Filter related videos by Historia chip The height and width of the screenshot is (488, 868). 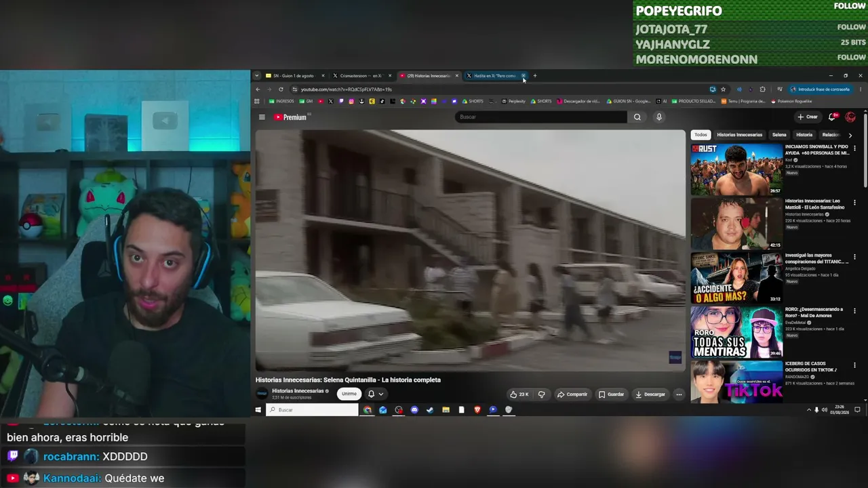804,135
